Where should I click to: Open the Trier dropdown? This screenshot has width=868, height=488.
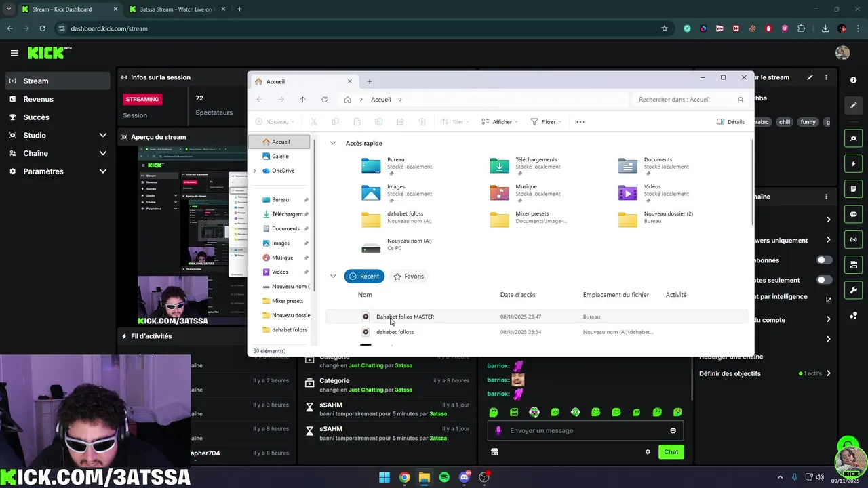coord(454,122)
